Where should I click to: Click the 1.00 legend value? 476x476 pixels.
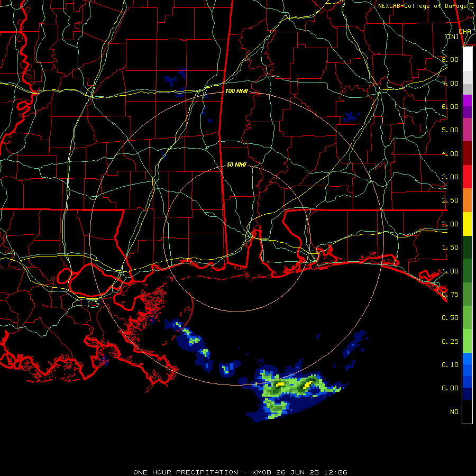(x=450, y=271)
